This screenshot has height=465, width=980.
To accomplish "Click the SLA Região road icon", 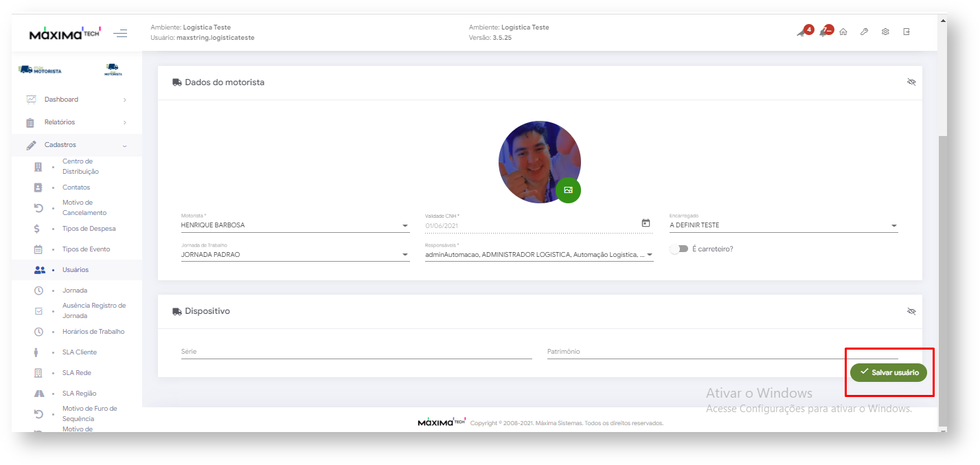I will pyautogui.click(x=39, y=394).
